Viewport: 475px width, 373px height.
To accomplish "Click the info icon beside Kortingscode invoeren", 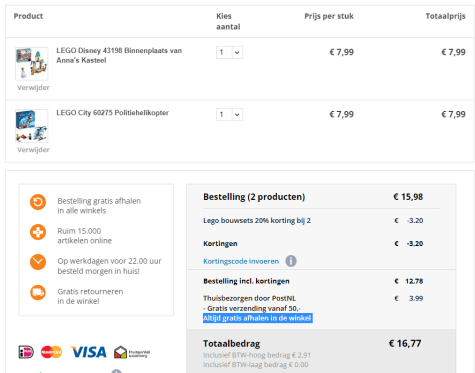I will [291, 261].
